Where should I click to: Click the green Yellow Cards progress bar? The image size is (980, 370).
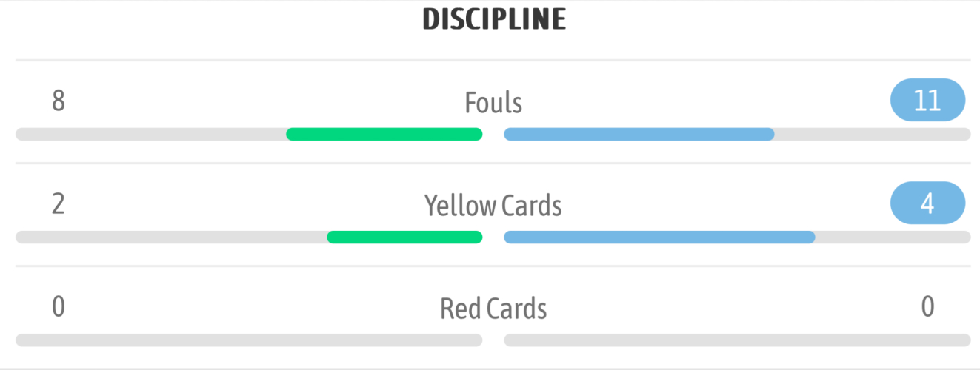pyautogui.click(x=404, y=238)
